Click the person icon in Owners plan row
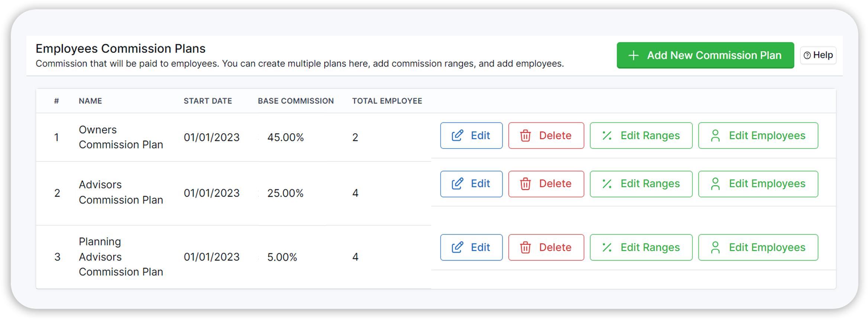The image size is (868, 320). click(x=715, y=135)
